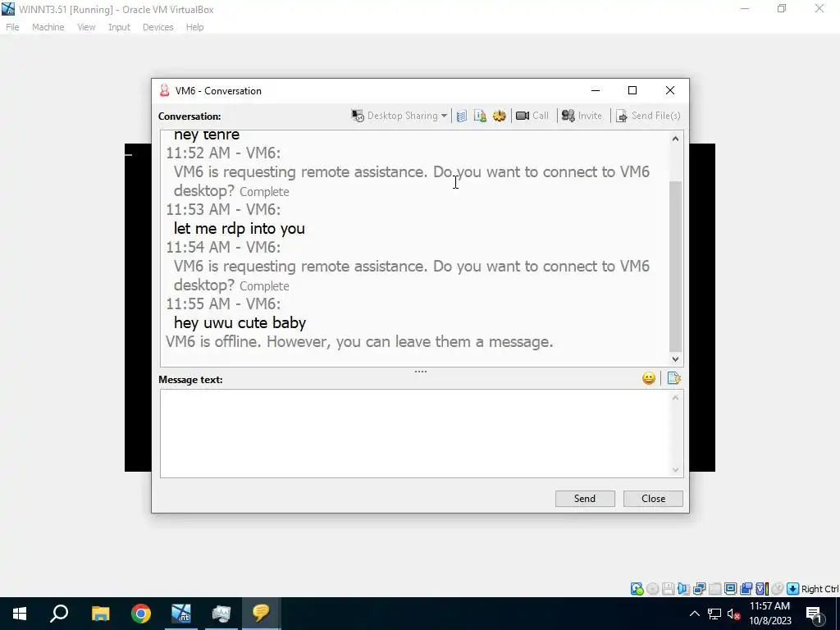The width and height of the screenshot is (840, 630).
Task: Open the VirtualBox File menu
Action: coord(12,27)
